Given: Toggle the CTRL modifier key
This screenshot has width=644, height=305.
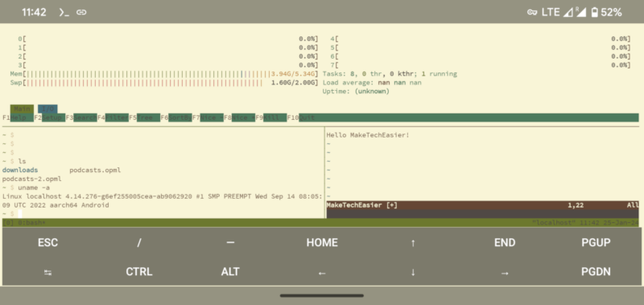Looking at the screenshot, I should (139, 272).
